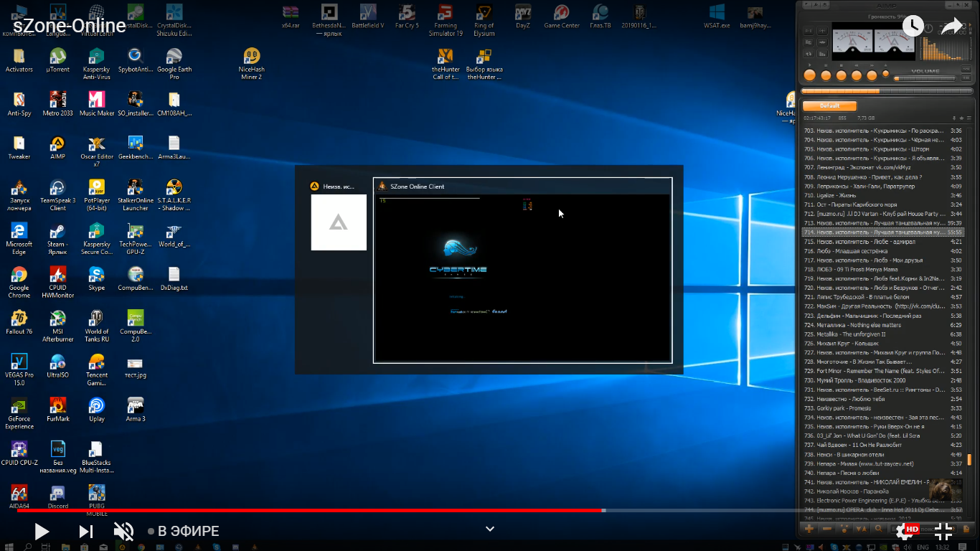Open Microsoft Edge desktop icon
Viewport: 980px width, 551px height.
point(19,239)
